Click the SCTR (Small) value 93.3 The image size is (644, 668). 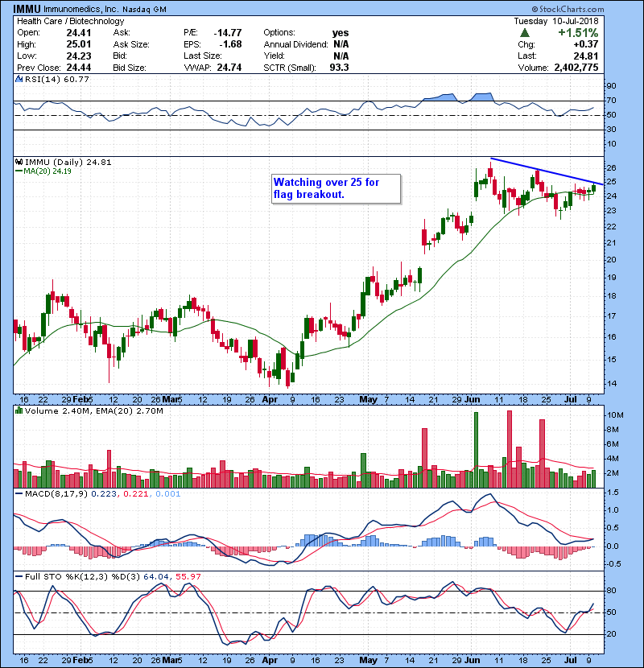339,68
